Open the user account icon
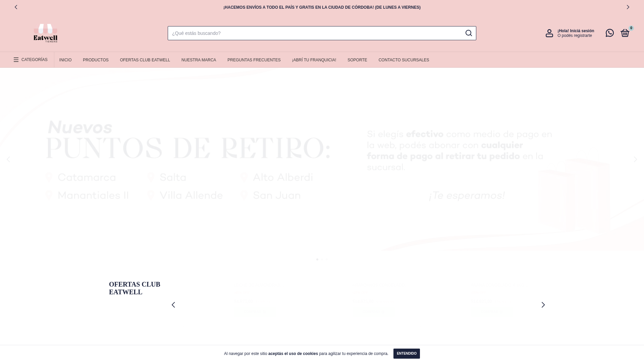The width and height of the screenshot is (644, 362). point(549,33)
